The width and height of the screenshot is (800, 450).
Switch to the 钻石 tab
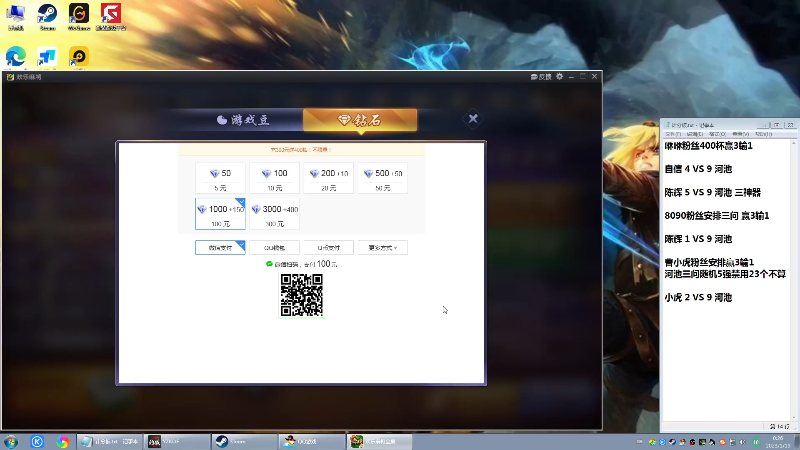click(x=360, y=120)
